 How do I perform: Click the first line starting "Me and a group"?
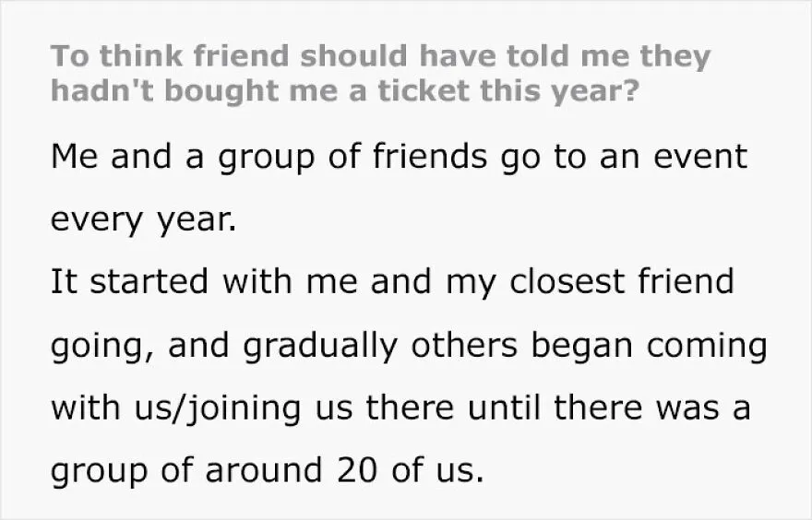pyautogui.click(x=400, y=158)
